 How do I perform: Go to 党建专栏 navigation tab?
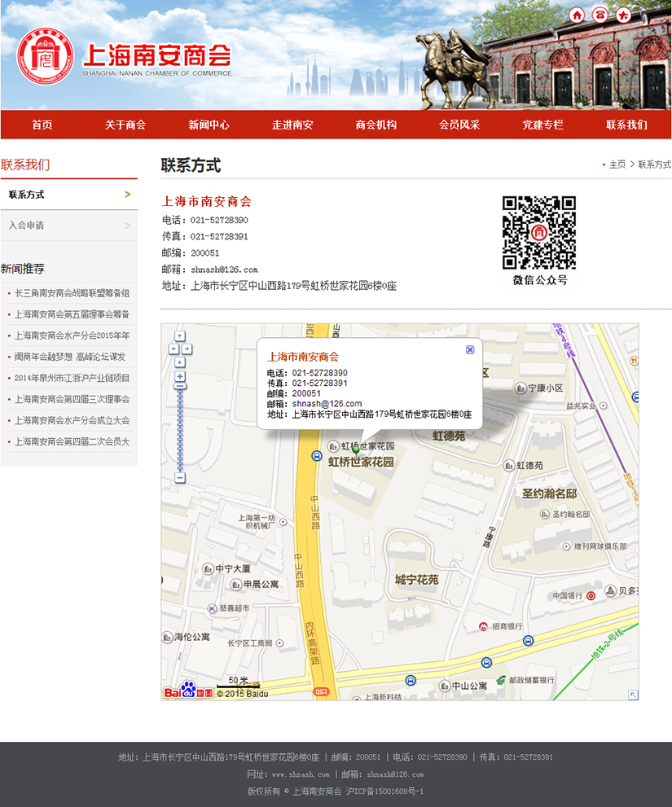542,125
